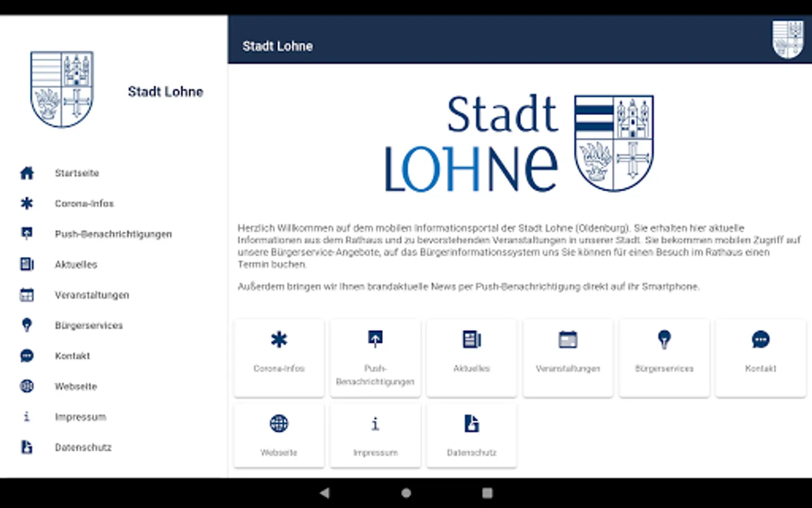812x508 pixels.
Task: Click the newspaper icon in the Aktuelles tile
Action: click(472, 339)
